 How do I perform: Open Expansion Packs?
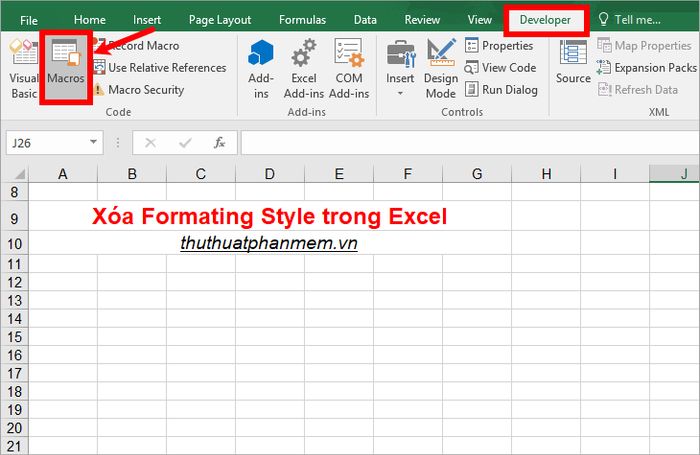tap(647, 68)
